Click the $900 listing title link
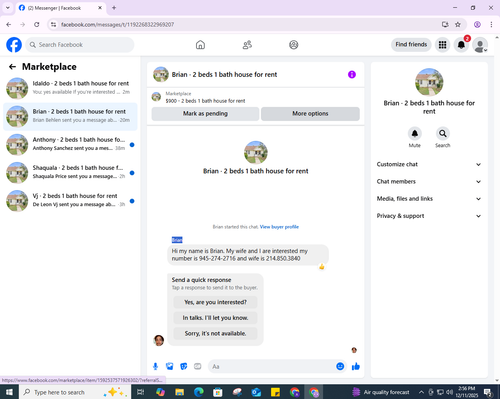Screen dimensions: 500x399 click(x=205, y=101)
